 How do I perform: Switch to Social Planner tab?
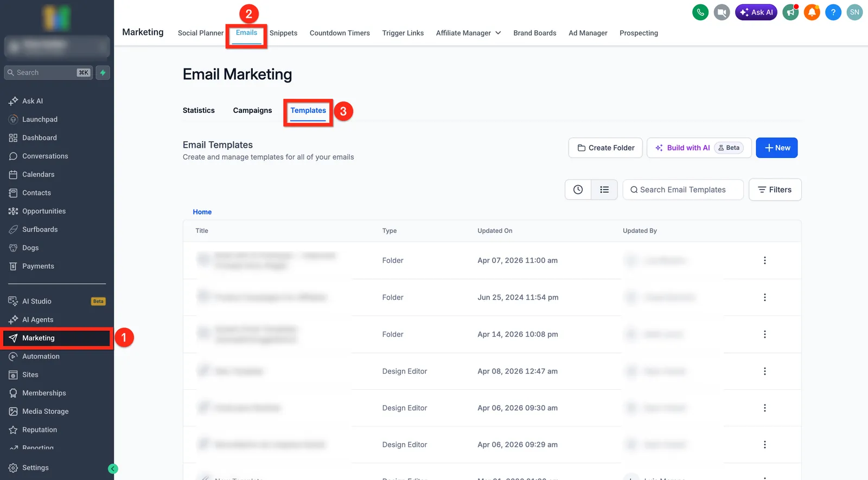(x=201, y=33)
